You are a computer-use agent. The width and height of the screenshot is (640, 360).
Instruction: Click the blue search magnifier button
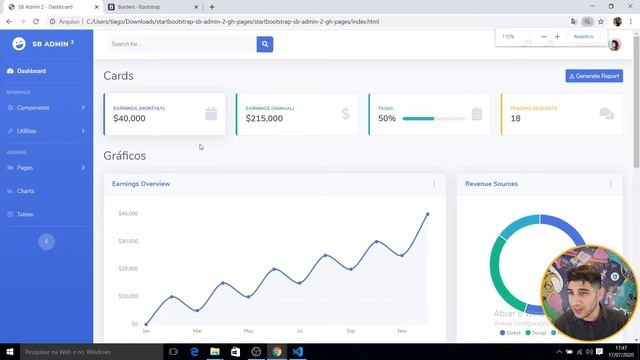tap(265, 44)
